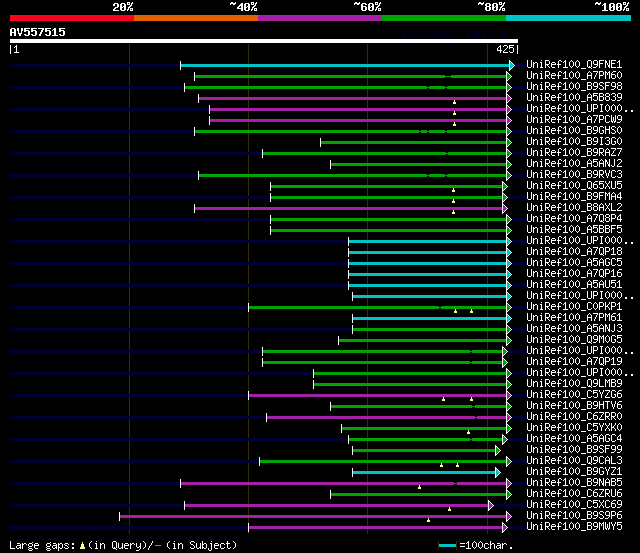Click the arrowhead ending the Q9FNE1 alignment

[x=512, y=65]
